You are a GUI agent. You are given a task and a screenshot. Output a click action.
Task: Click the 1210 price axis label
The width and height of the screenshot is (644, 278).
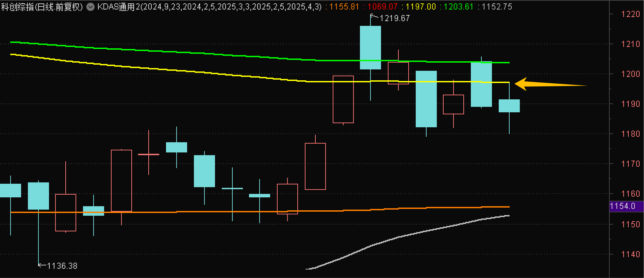point(631,44)
